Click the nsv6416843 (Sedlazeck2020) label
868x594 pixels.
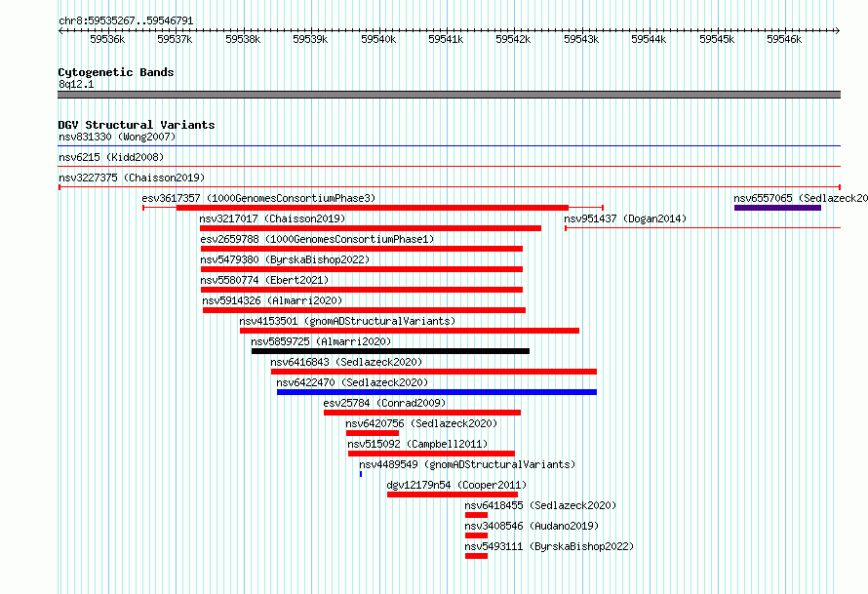pos(346,362)
